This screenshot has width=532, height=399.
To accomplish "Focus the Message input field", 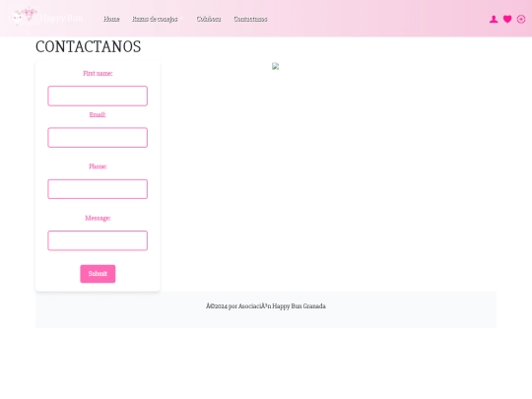I will (x=98, y=240).
